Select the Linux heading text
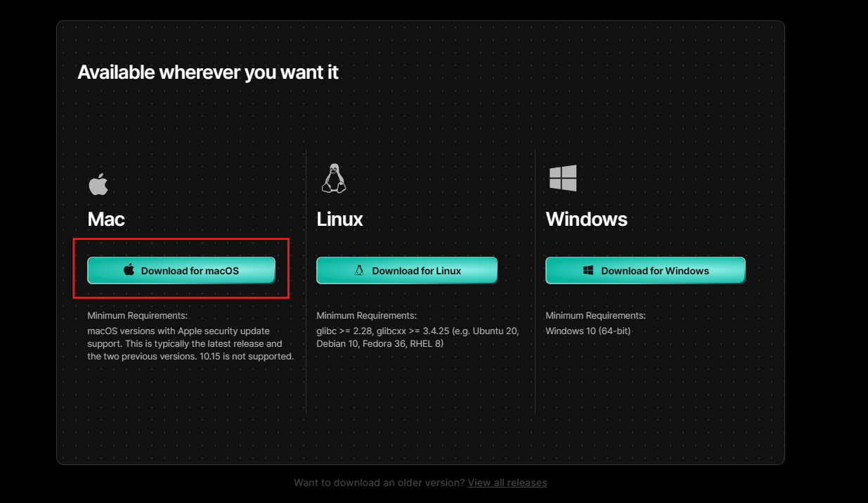Image resolution: width=868 pixels, height=503 pixels. (x=339, y=219)
